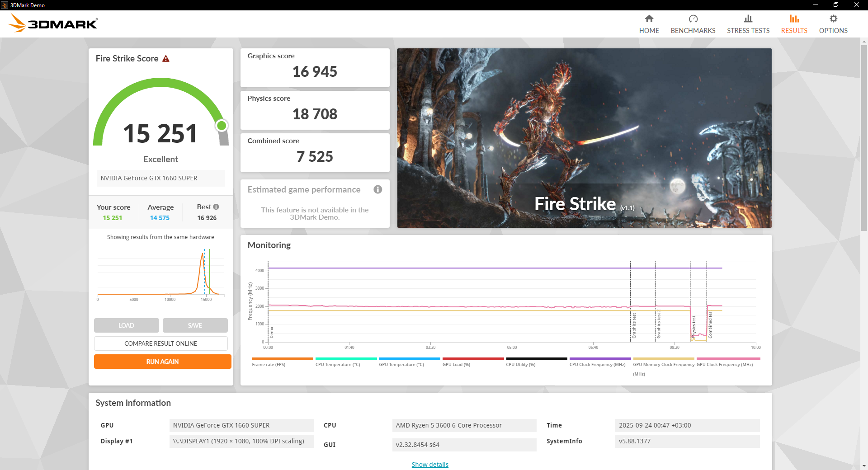Viewport: 868px width, 470px height.
Task: Toggle GPU Load (%) legend series
Action: coord(456,364)
